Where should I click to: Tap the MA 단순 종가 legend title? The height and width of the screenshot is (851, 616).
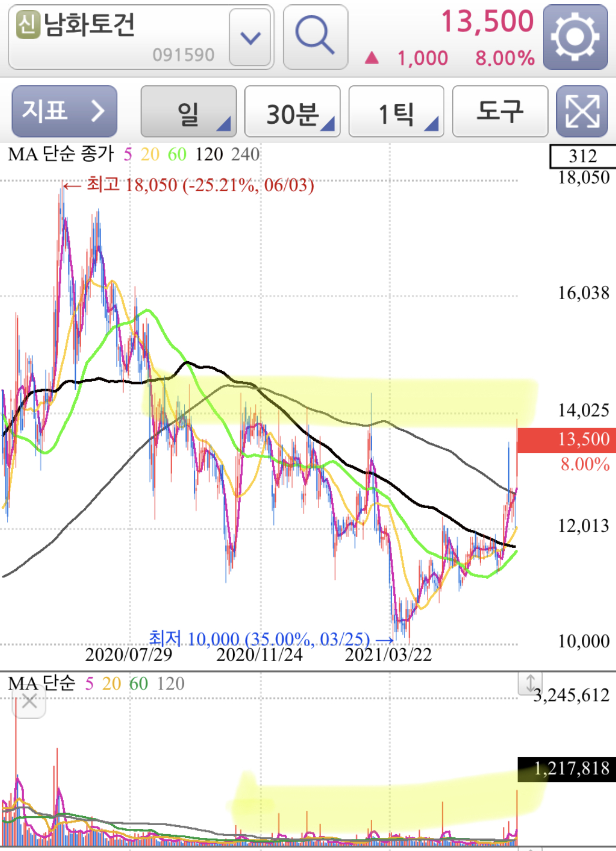(61, 154)
